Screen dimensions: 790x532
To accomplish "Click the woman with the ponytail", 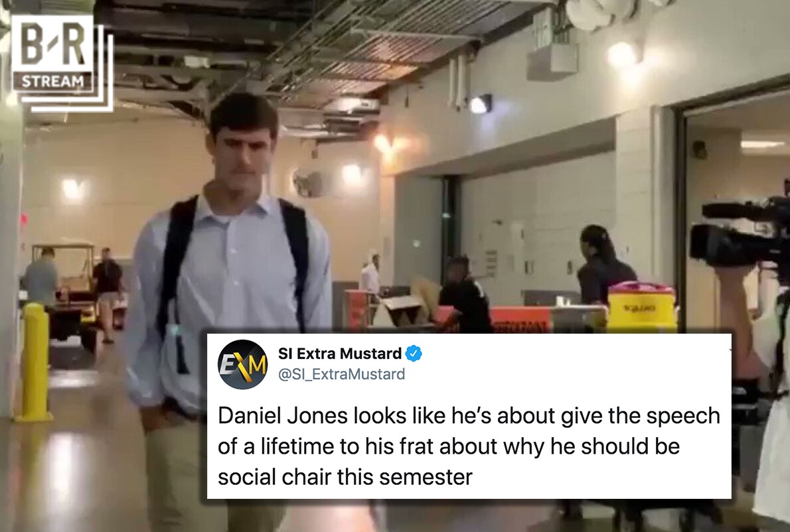I will point(603,265).
